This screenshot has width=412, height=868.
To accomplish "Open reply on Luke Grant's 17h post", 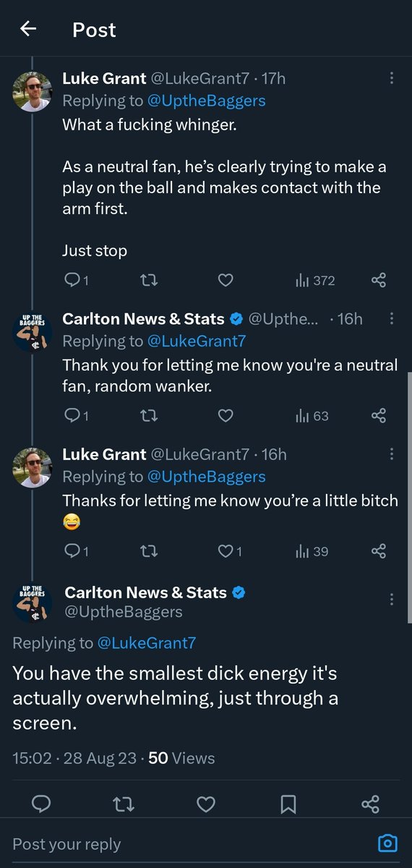I will tap(76, 280).
